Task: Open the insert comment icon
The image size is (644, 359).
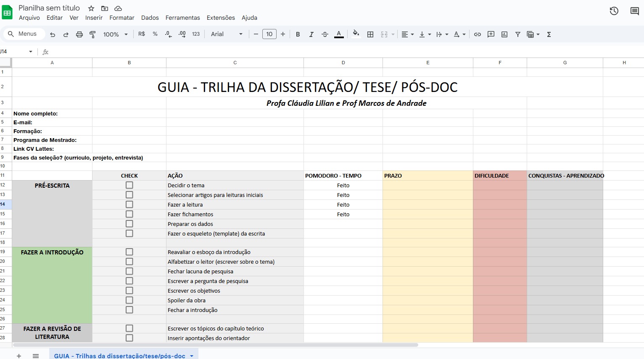Action: click(491, 34)
